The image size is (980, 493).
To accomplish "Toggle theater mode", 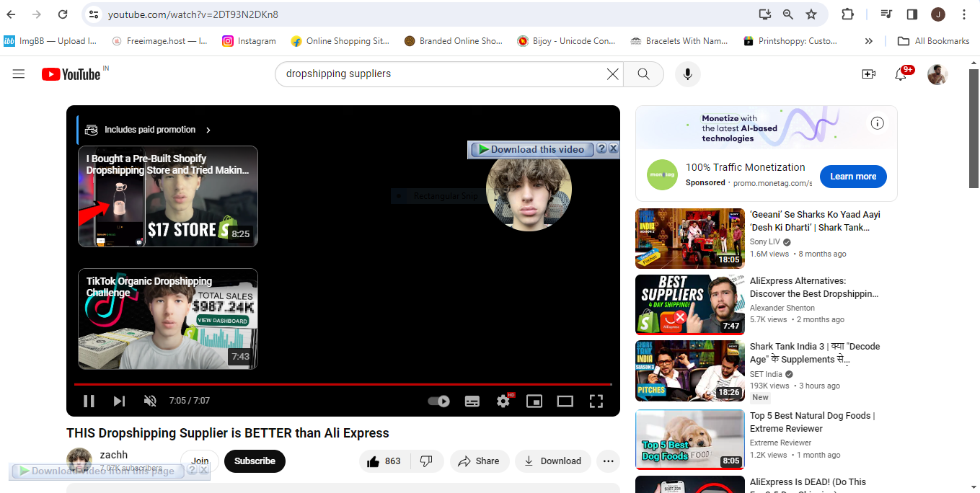I will 565,401.
